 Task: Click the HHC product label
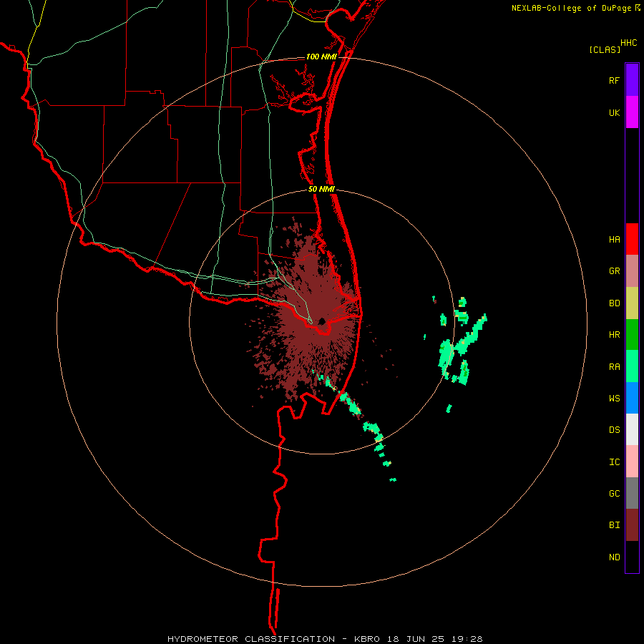tap(629, 43)
